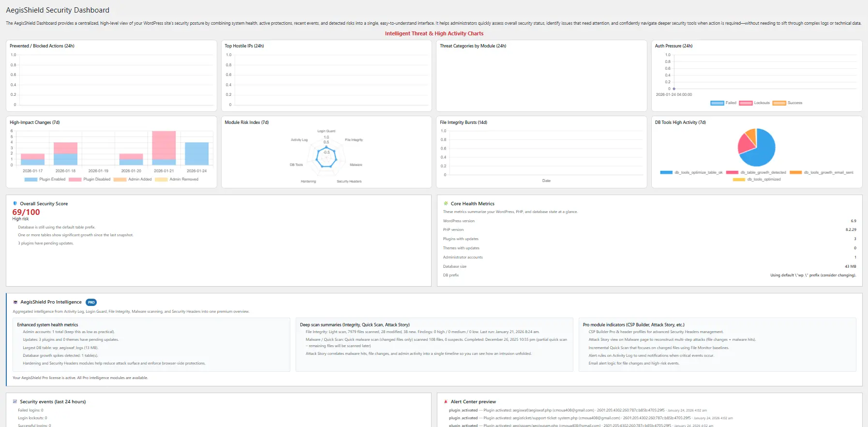Click the '3 plugins have pending updates' note
The width and height of the screenshot is (868, 427).
point(46,244)
